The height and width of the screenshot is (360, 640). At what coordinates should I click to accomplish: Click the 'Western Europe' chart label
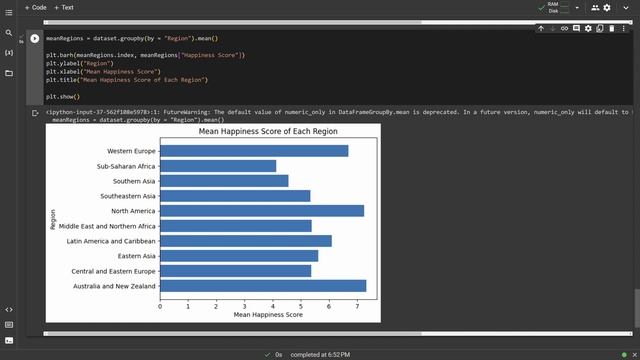tap(131, 151)
